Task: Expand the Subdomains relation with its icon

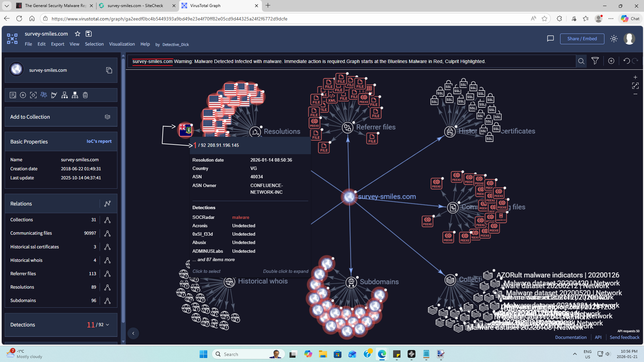Action: 107,301
